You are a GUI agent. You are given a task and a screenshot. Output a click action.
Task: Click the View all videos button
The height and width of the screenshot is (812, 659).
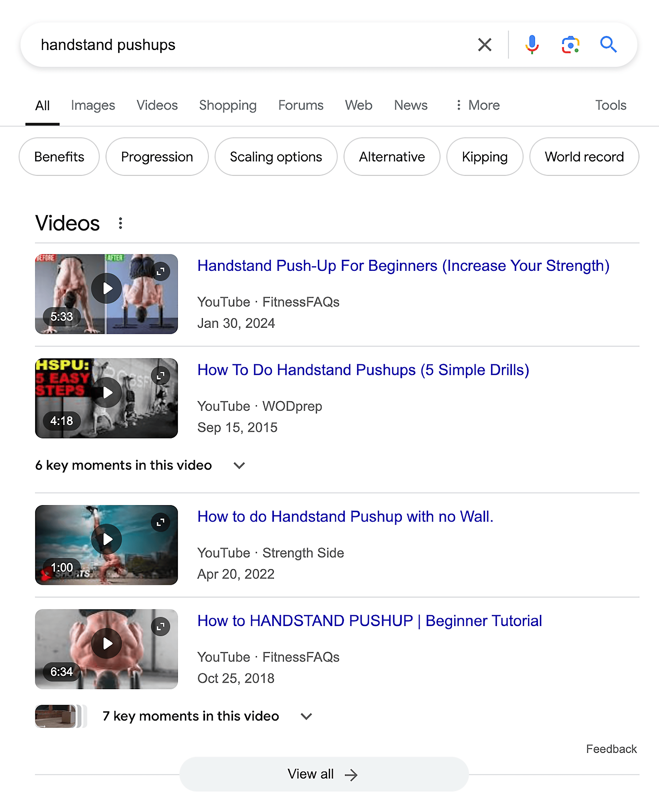324,774
